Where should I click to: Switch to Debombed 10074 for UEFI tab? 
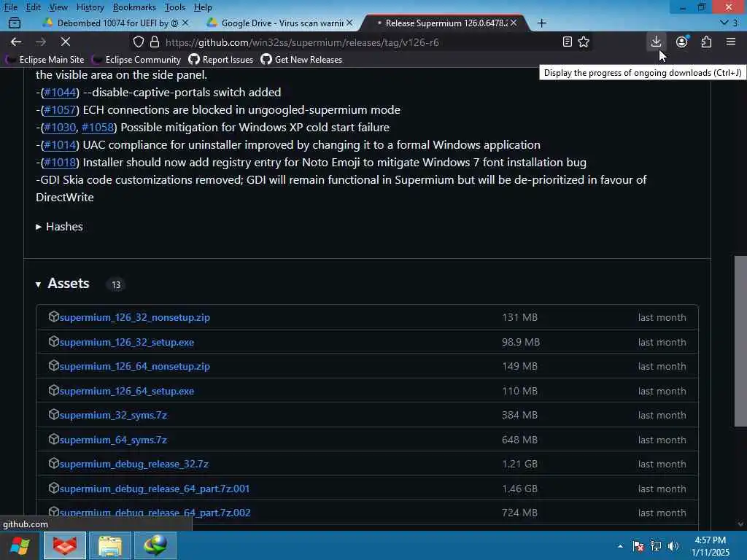pos(116,23)
